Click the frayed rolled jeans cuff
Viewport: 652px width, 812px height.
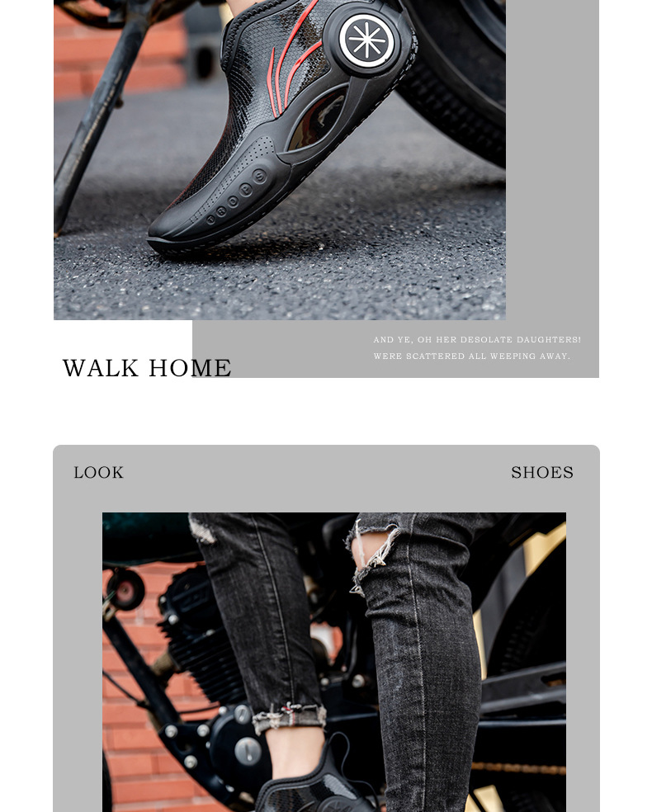pos(290,717)
